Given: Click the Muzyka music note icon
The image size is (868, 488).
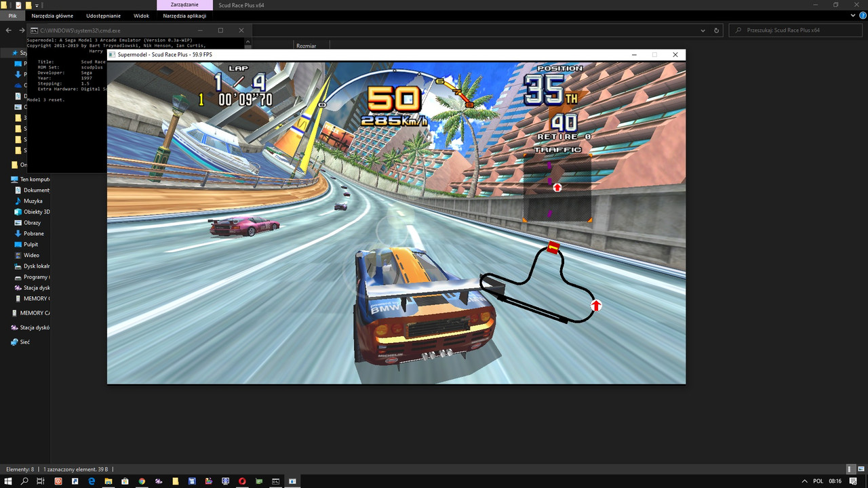Looking at the screenshot, I should (18, 201).
